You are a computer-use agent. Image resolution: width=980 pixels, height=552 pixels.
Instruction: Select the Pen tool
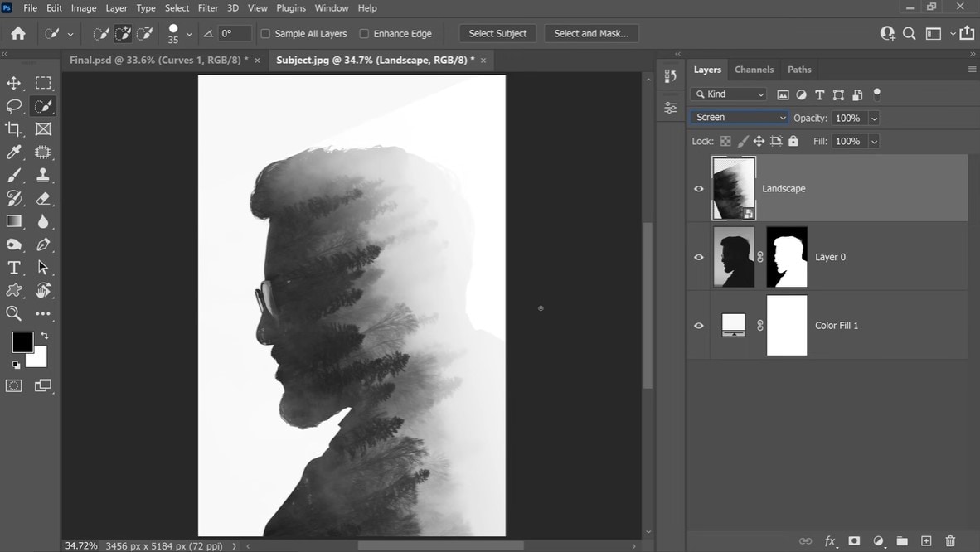coord(43,245)
